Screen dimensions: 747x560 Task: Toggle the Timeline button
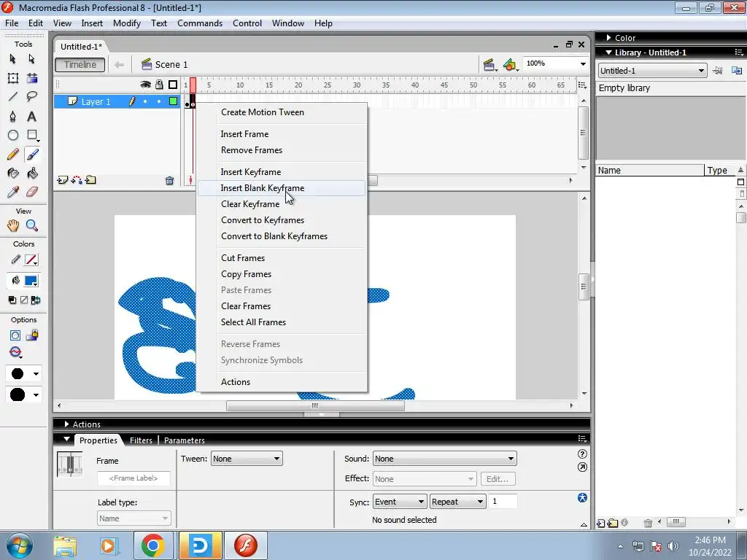click(x=80, y=65)
